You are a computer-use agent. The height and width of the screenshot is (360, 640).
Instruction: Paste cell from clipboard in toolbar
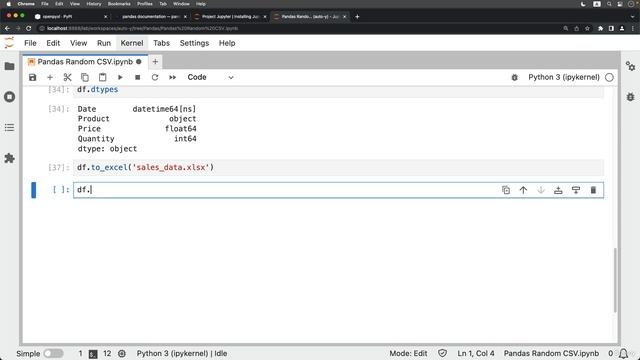[x=102, y=77]
